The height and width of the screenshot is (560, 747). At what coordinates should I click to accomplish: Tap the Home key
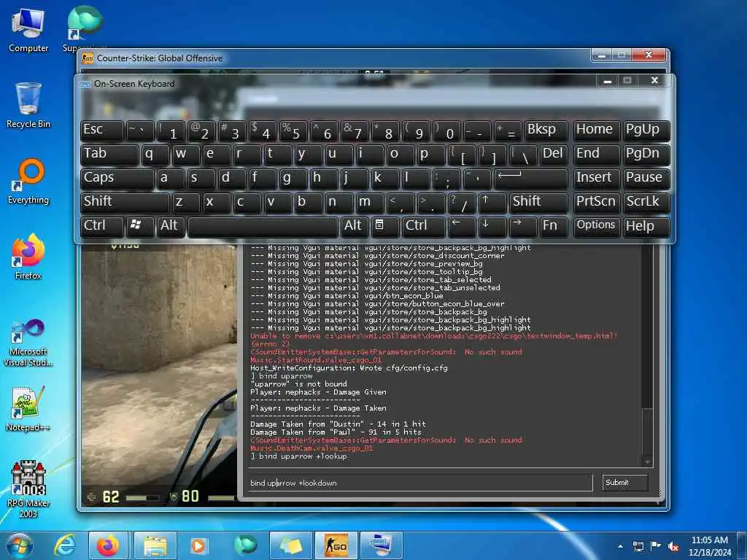(x=597, y=130)
